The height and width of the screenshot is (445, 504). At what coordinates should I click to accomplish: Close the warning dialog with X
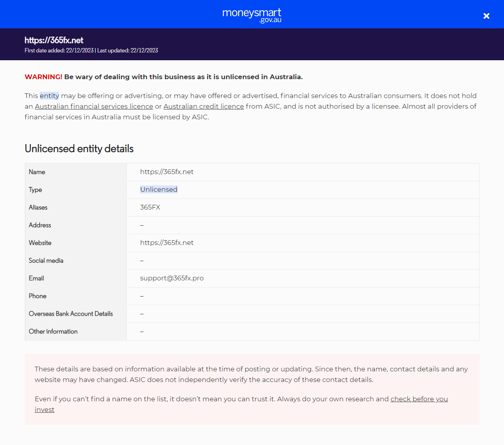click(x=486, y=16)
